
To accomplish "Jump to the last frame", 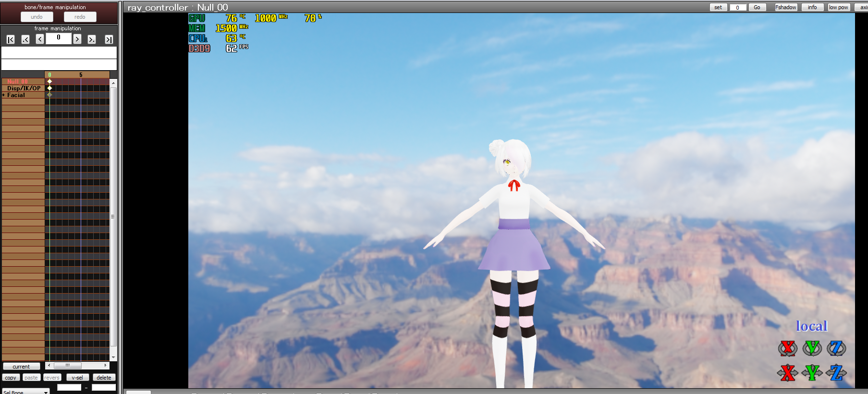I will 109,39.
